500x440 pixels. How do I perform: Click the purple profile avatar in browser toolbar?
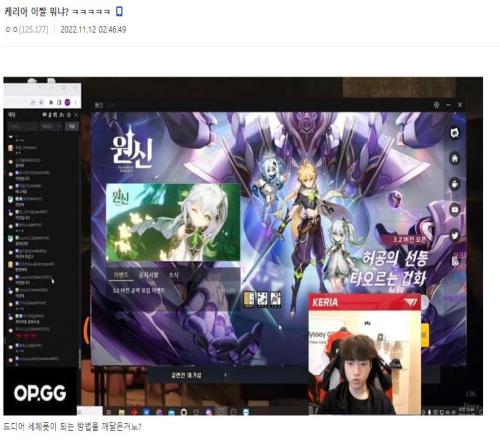pos(68,102)
